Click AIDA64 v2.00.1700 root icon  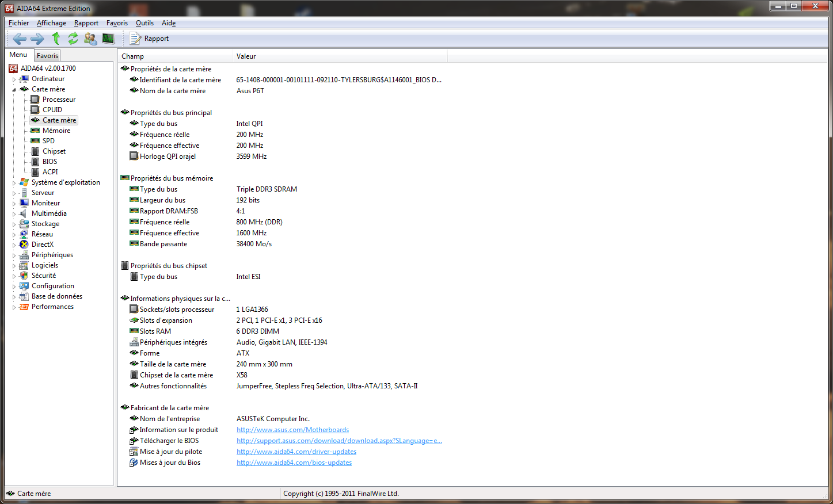point(13,68)
